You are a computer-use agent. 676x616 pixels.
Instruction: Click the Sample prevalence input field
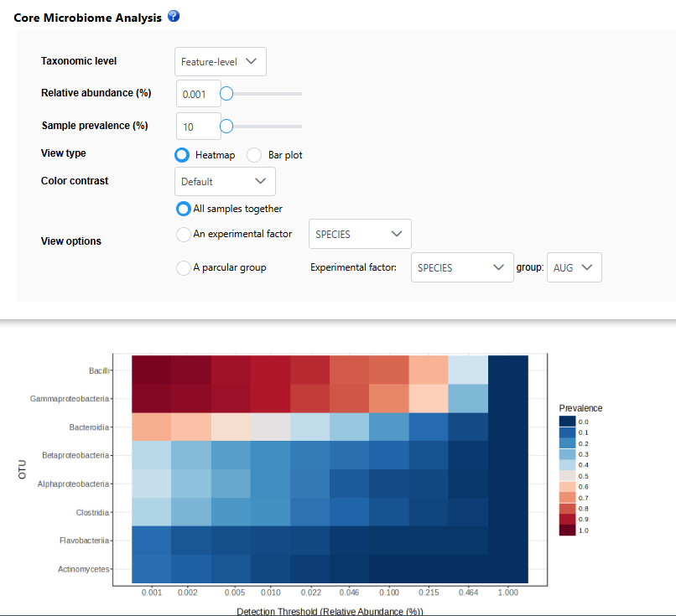[198, 127]
